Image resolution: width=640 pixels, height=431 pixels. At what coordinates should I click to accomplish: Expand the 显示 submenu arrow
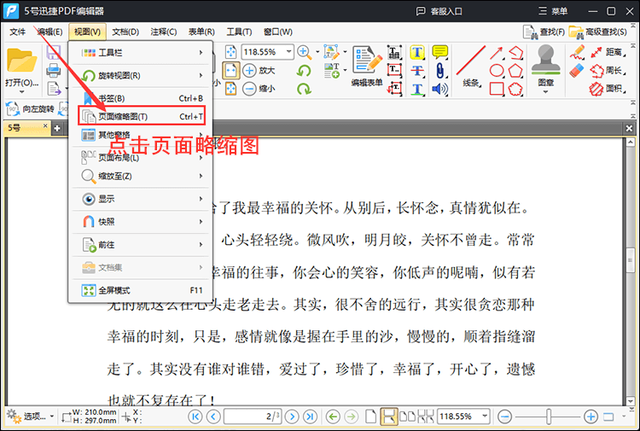[x=201, y=199]
